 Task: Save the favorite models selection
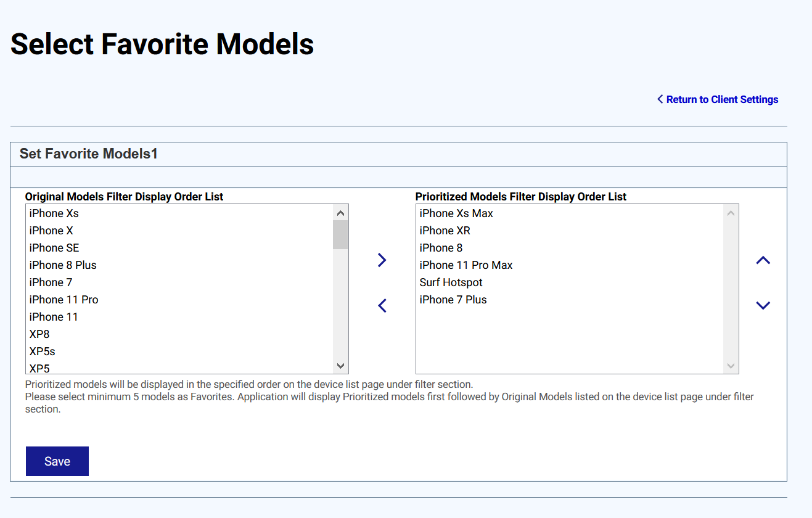[x=57, y=461]
